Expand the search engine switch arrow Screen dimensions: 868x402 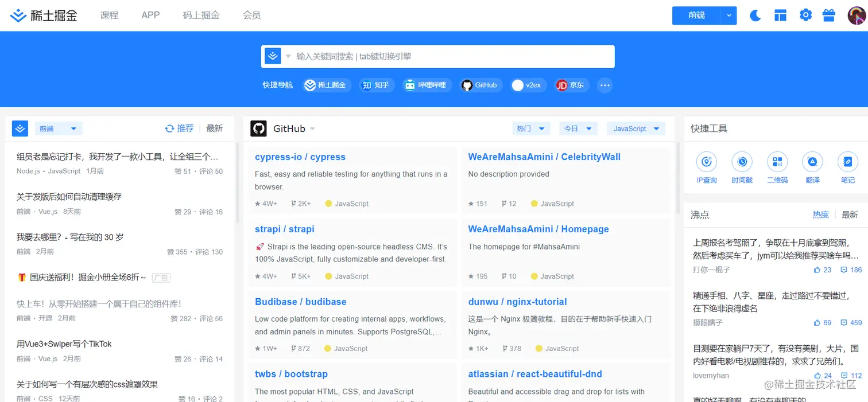[x=288, y=56]
